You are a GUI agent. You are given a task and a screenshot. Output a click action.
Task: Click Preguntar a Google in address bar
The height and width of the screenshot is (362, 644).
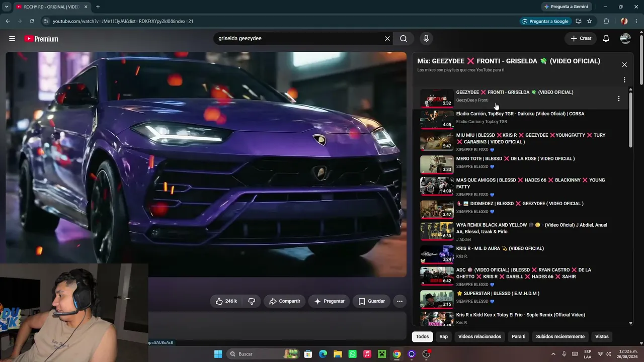coord(544,21)
